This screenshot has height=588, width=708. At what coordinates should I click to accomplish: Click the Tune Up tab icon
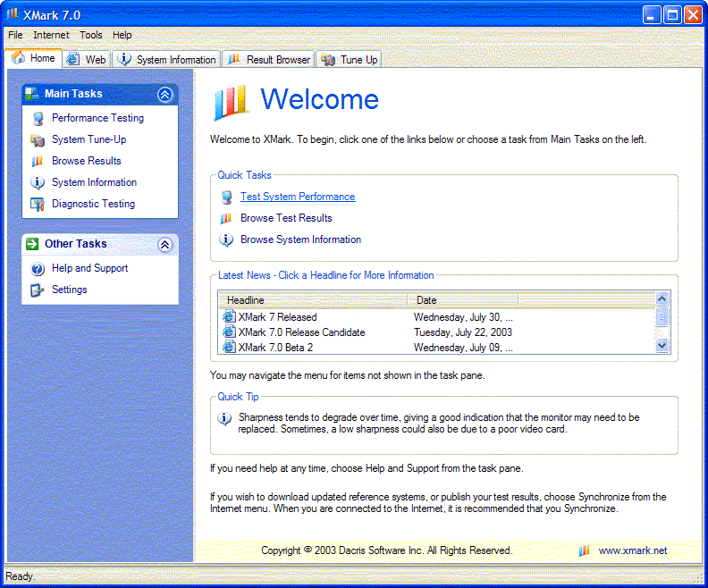coord(328,60)
